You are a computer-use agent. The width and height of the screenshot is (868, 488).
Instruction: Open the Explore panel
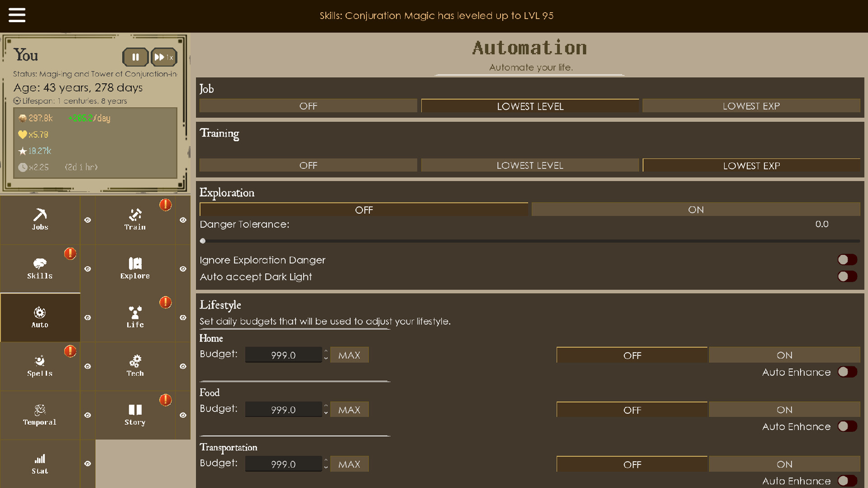[134, 268]
